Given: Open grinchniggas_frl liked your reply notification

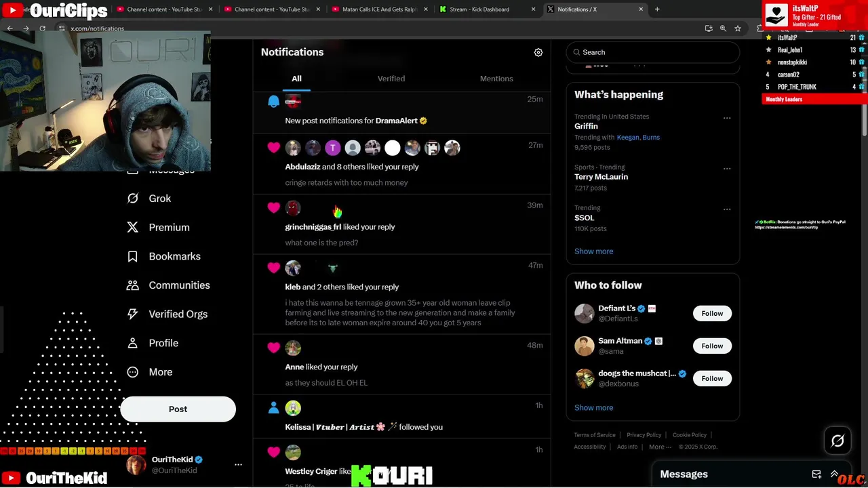Looking at the screenshot, I should 402,224.
